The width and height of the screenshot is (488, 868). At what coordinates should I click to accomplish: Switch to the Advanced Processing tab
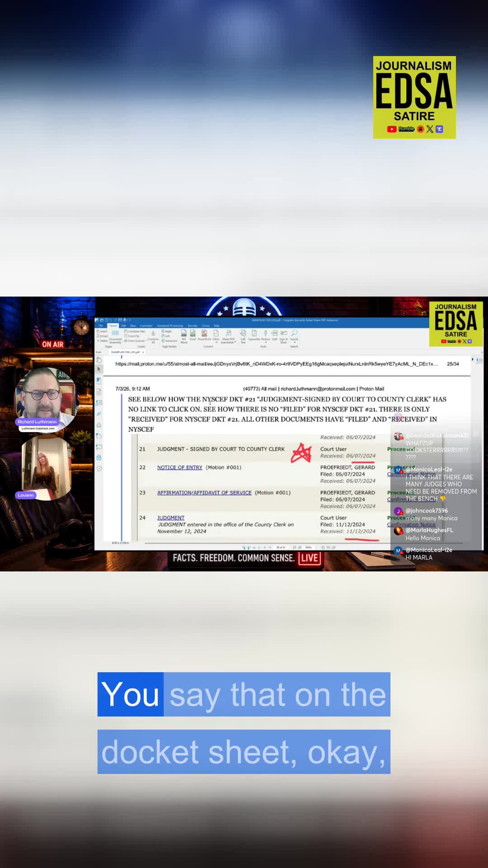(x=170, y=325)
